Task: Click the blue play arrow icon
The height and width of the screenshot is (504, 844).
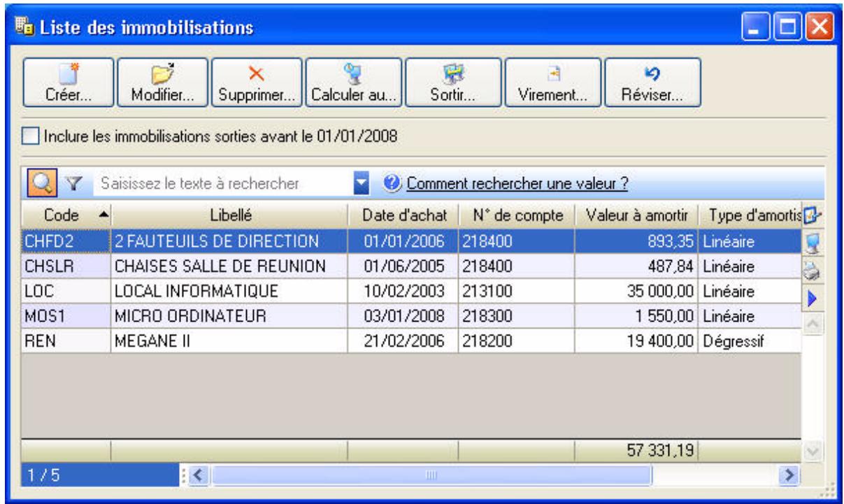Action: 813,301
